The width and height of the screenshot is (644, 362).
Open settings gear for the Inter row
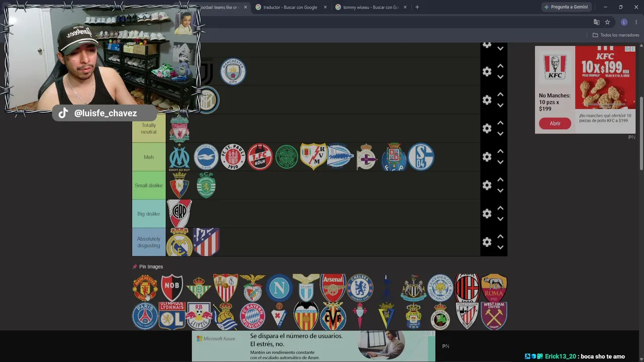click(487, 100)
